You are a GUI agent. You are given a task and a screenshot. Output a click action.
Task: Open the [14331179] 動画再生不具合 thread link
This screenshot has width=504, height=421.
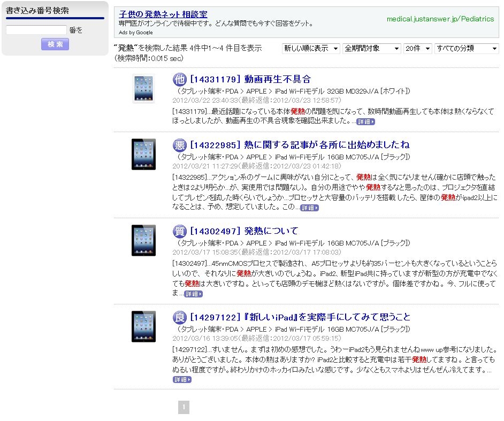[x=250, y=79]
